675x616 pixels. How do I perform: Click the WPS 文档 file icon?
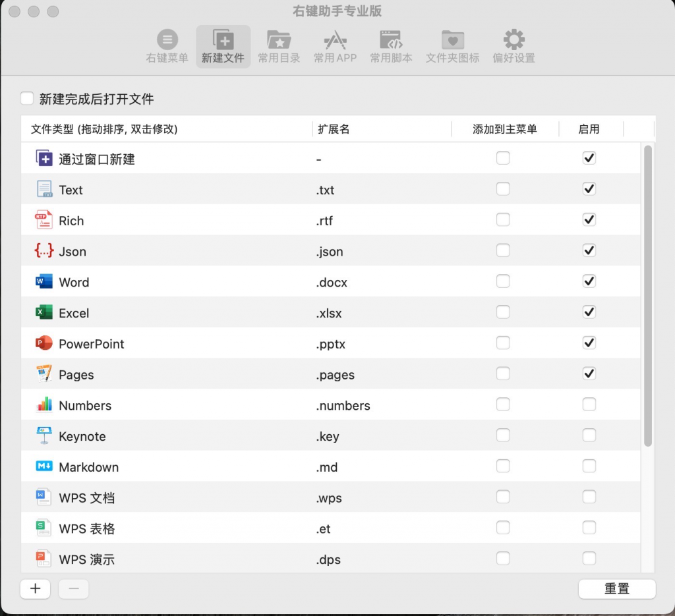point(44,498)
